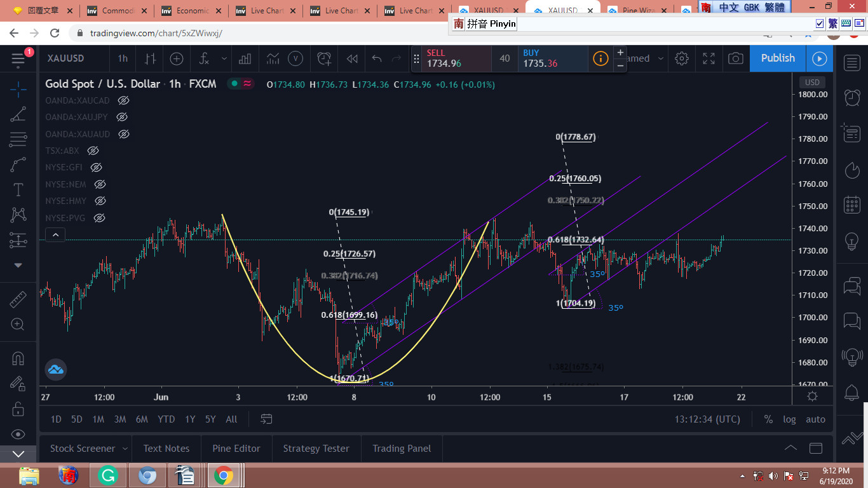Open the alerts alarm clock icon
868x488 pixels.
pos(852,97)
